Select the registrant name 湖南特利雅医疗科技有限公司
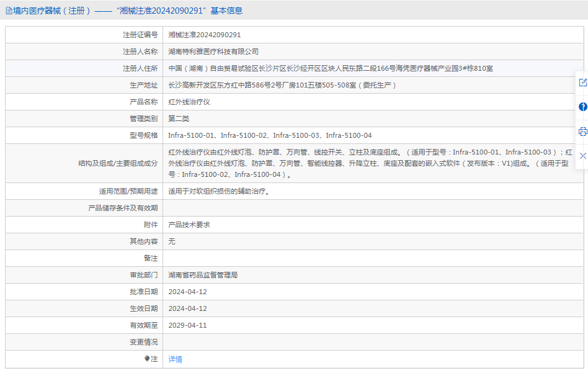This screenshot has height=373, width=588. 213,52
